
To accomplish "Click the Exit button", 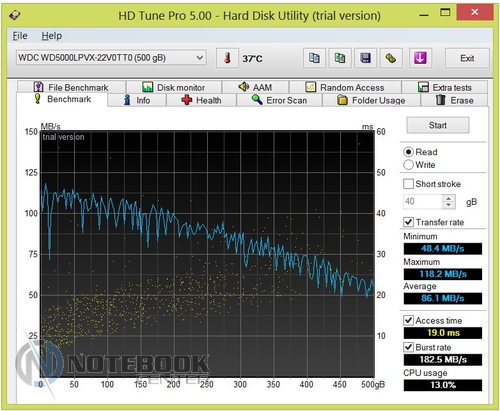I will coord(467,58).
